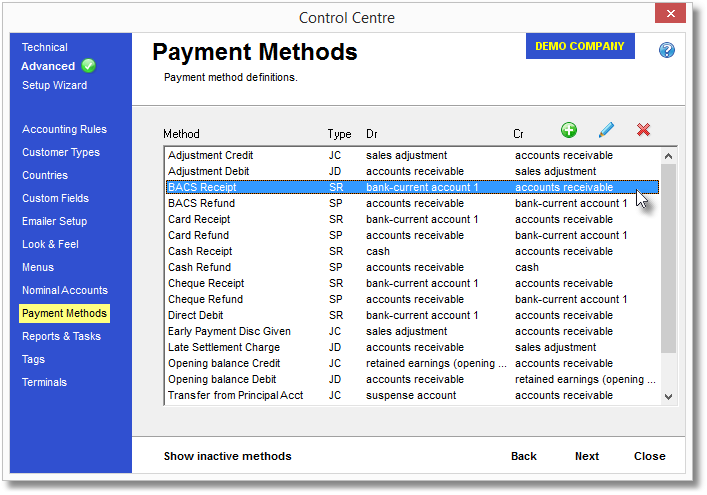The width and height of the screenshot is (707, 495).
Task: Select the Cash Receipt row
Action: [413, 252]
